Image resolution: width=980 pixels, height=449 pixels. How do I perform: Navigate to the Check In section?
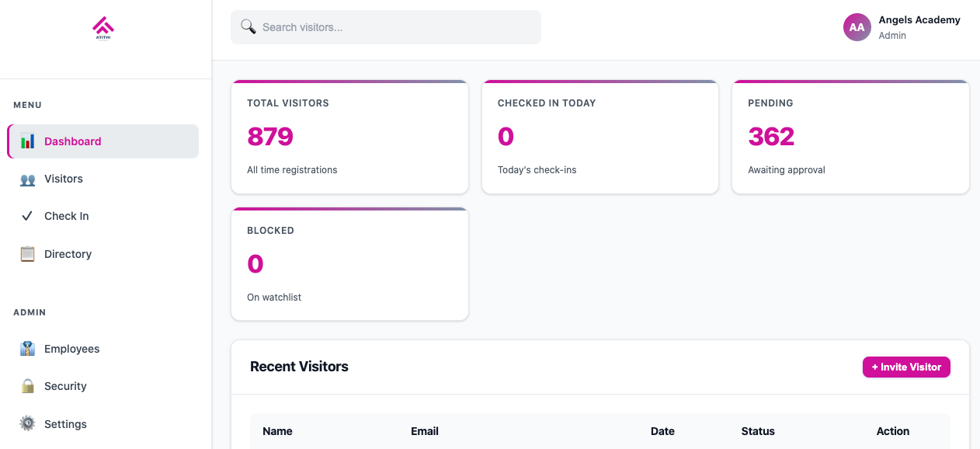[x=66, y=215]
